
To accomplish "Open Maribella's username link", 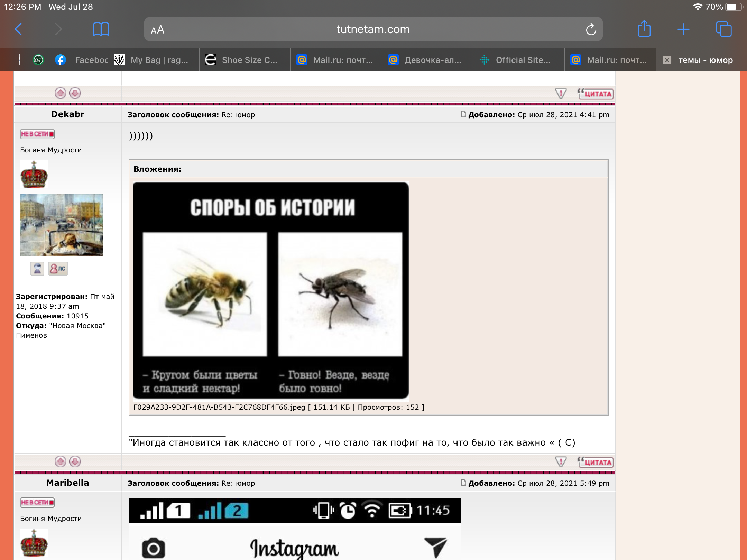I will (67, 483).
